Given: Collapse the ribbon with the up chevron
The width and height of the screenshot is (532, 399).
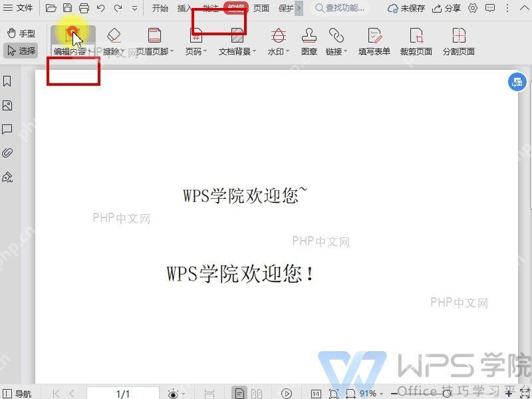Looking at the screenshot, I should [x=524, y=8].
